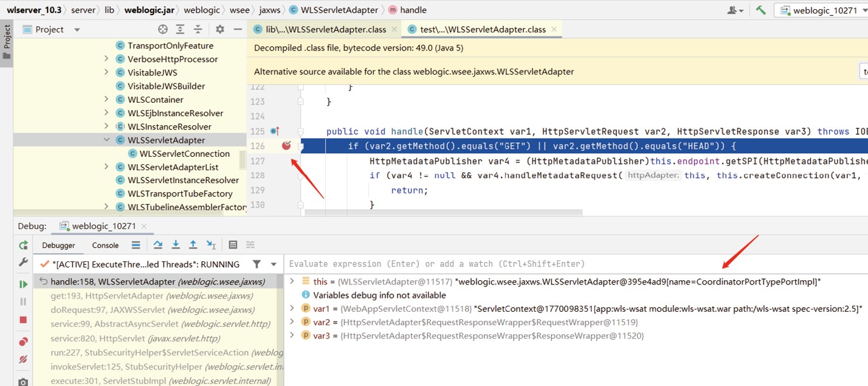Screen dimensions: 868x386
Task: Click Run to Cursor icon
Action: pos(211,245)
